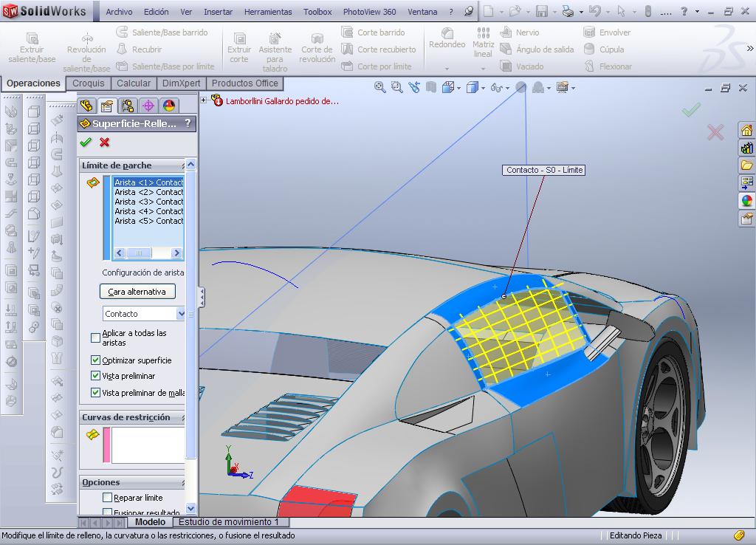The image size is (756, 545).
Task: Open help for Superficie-Relleno property panel
Action: [x=188, y=123]
